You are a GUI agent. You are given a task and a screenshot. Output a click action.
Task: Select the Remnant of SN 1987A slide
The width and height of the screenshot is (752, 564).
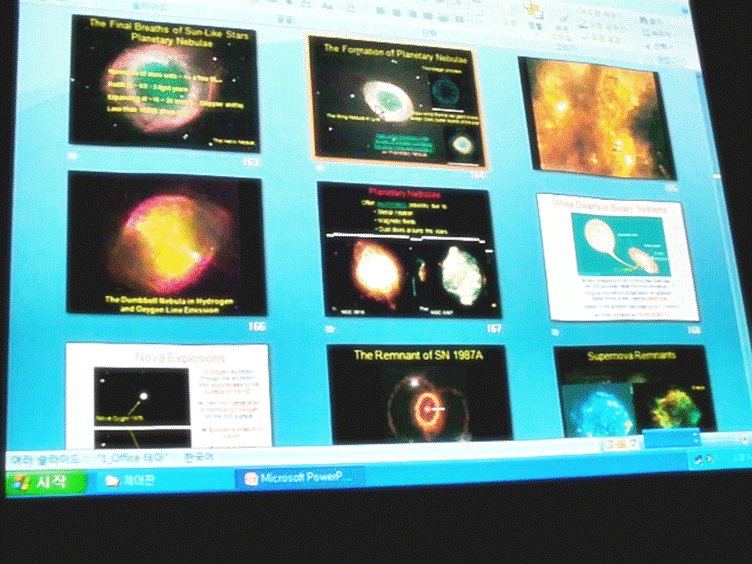point(417,393)
